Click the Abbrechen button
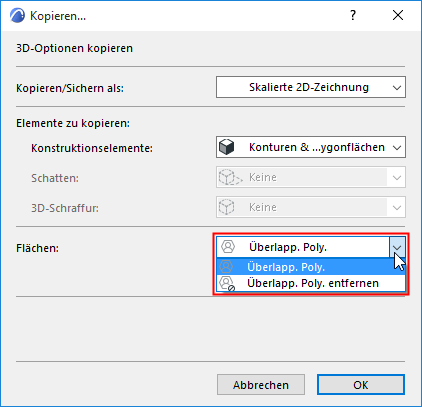The height and width of the screenshot is (407, 422). click(261, 385)
